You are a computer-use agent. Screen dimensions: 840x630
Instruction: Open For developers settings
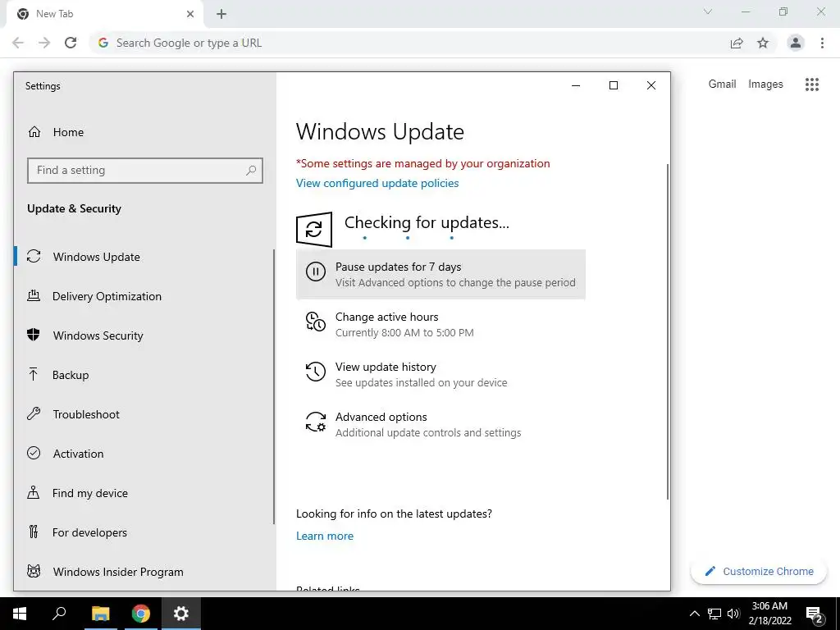[144, 532]
